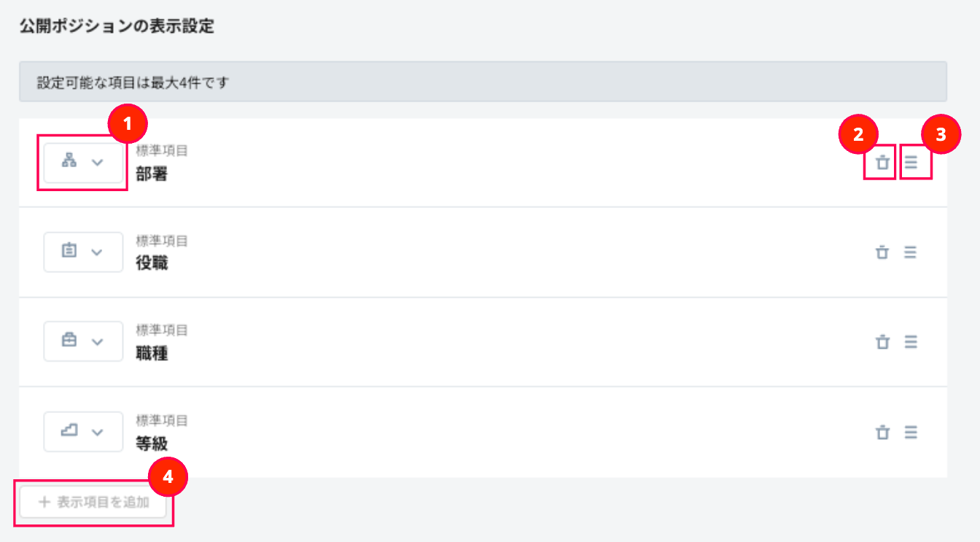Open the icon dropdown for 職種
Screen dimensions: 980x542
pyautogui.click(x=83, y=341)
